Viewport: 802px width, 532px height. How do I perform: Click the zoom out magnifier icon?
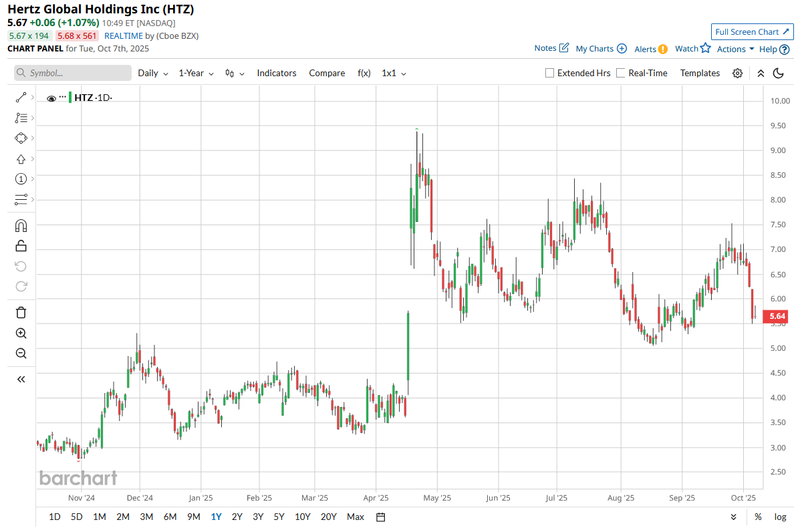(21, 354)
